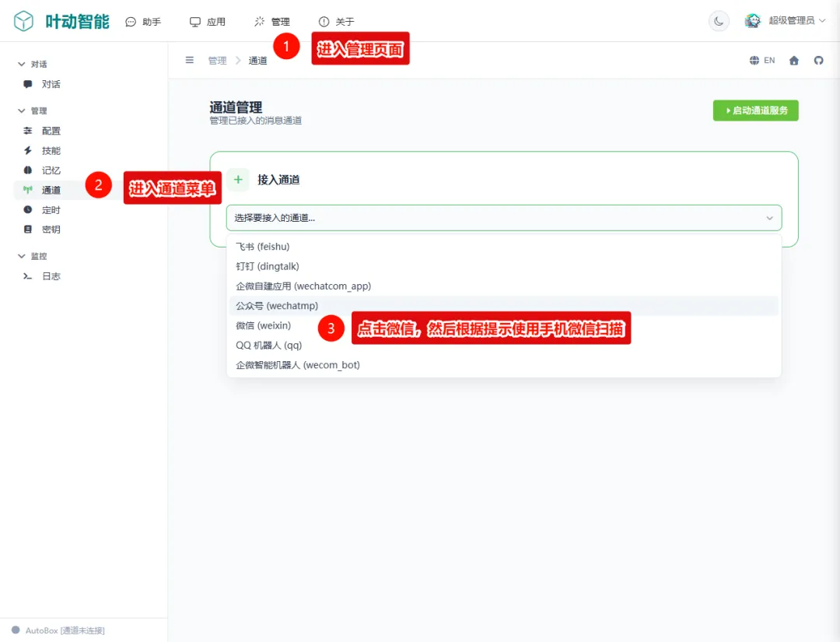840x642 pixels.
Task: Click the combo box chevron arrow
Action: coord(769,218)
